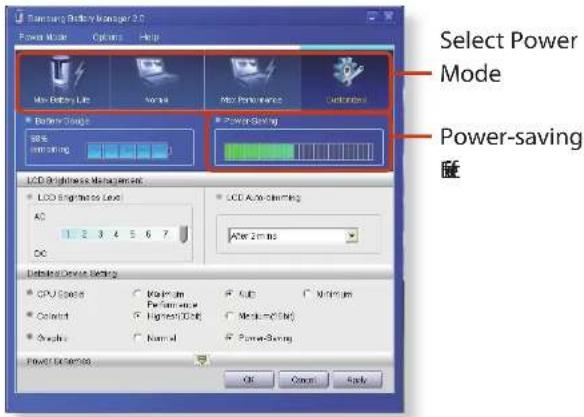This screenshot has height=417, width=584.
Task: Click the AC label in brightness panel
Action: click(x=39, y=216)
